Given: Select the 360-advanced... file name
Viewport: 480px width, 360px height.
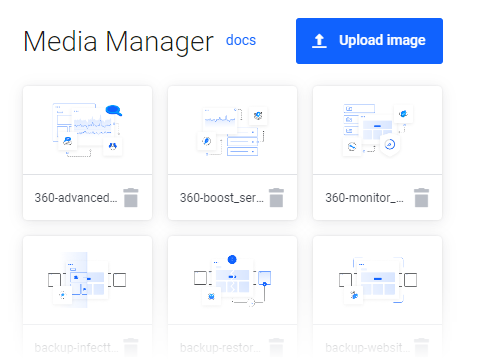Looking at the screenshot, I should (76, 198).
